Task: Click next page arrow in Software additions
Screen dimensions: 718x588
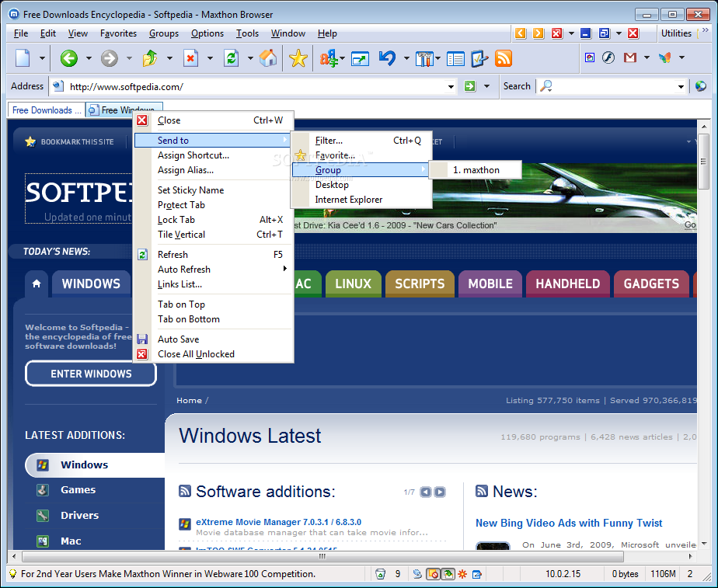Action: click(x=440, y=492)
